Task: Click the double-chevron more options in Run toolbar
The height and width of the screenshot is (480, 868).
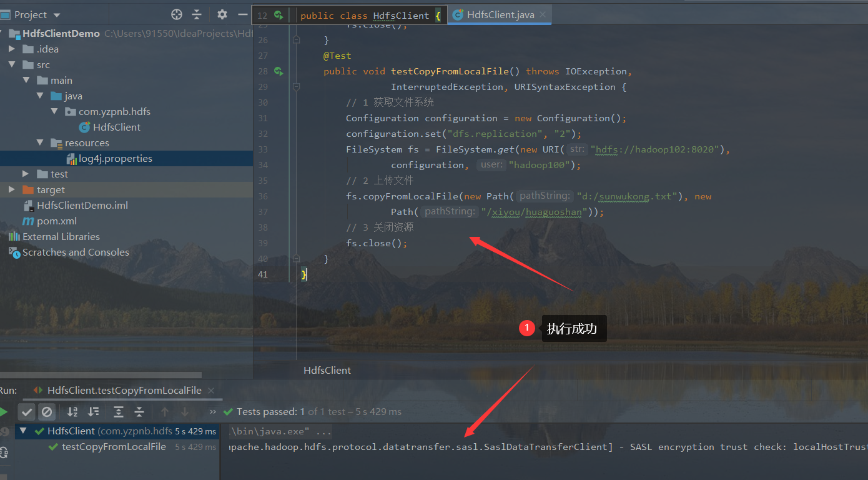Action: [213, 412]
